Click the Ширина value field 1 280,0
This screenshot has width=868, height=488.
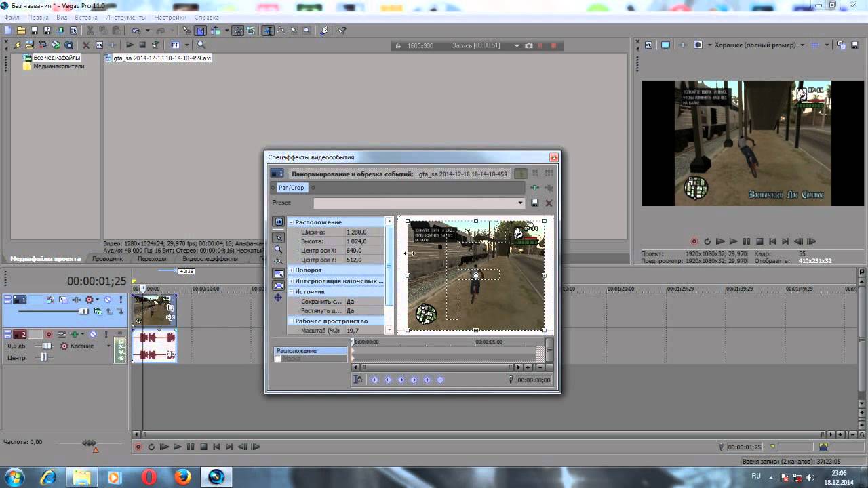(x=365, y=232)
